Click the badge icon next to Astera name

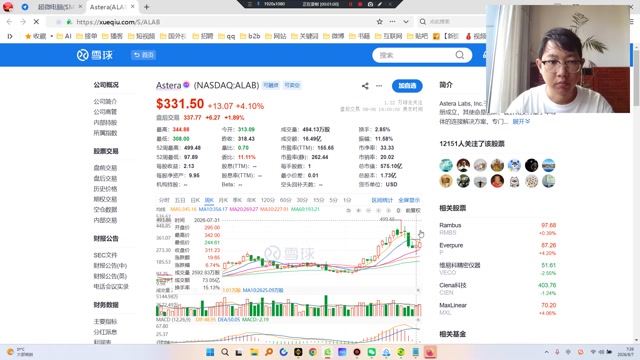click(x=186, y=85)
